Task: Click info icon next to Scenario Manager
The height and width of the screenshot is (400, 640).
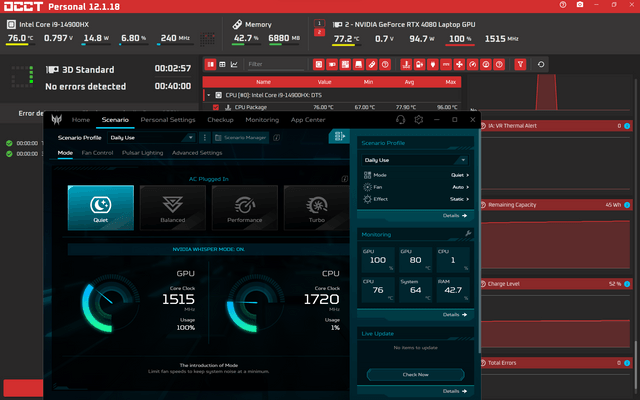Action: pyautogui.click(x=276, y=138)
